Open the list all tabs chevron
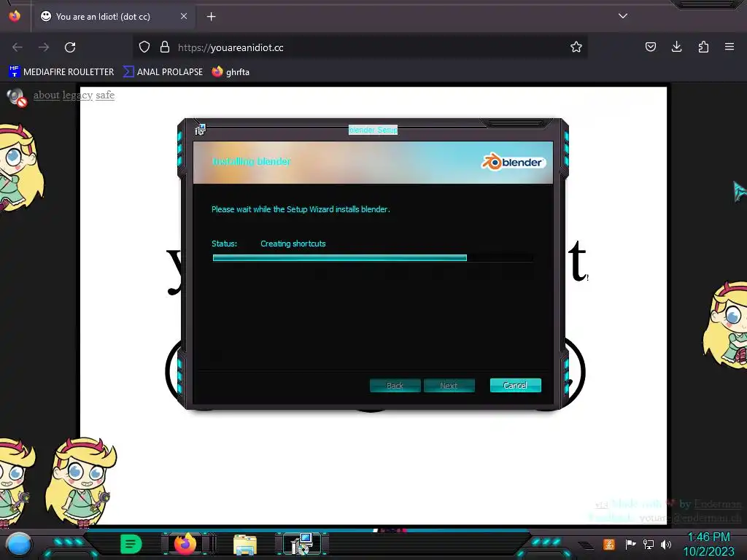Image resolution: width=747 pixels, height=560 pixels. click(x=623, y=16)
